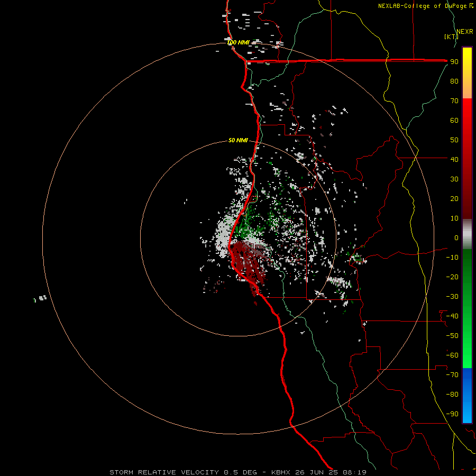Pick the -10 scale label

click(x=452, y=258)
